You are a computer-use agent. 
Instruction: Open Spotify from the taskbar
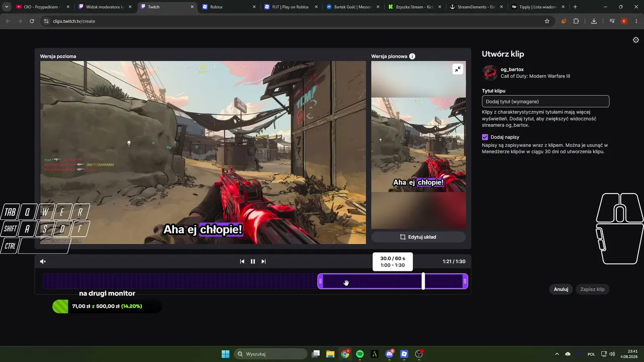pos(360,354)
